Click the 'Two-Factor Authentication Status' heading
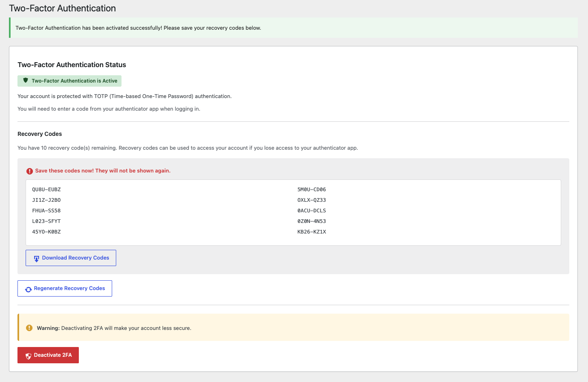 [x=72, y=65]
